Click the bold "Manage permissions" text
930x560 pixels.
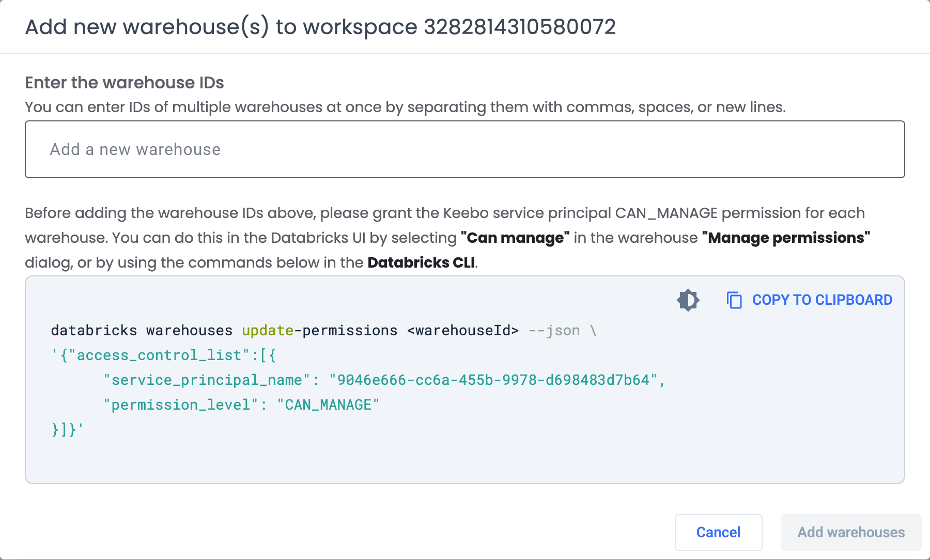coord(786,238)
